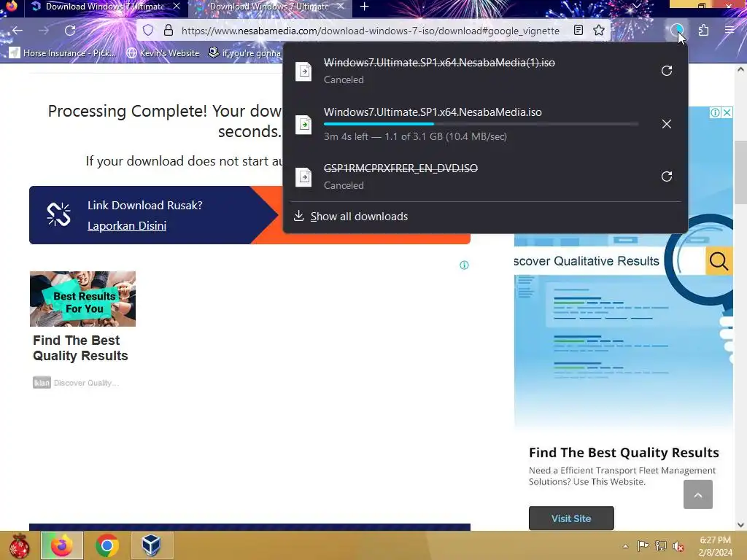Image resolution: width=747 pixels, height=560 pixels.
Task: Click the magnifier search icon in the ad
Action: pos(718,261)
